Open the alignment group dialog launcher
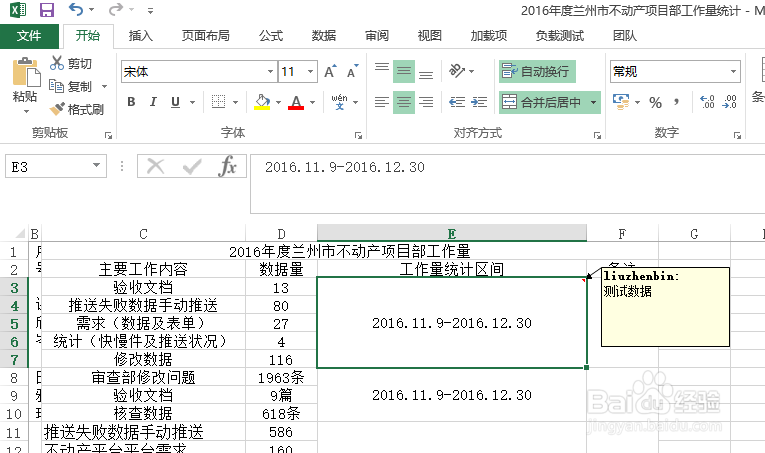 pyautogui.click(x=597, y=136)
